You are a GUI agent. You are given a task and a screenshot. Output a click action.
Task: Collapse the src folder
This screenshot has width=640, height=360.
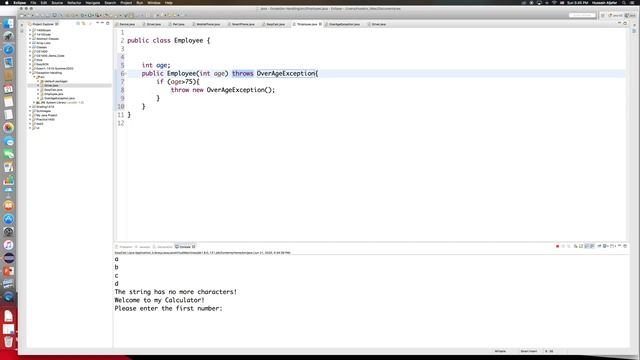click(34, 77)
